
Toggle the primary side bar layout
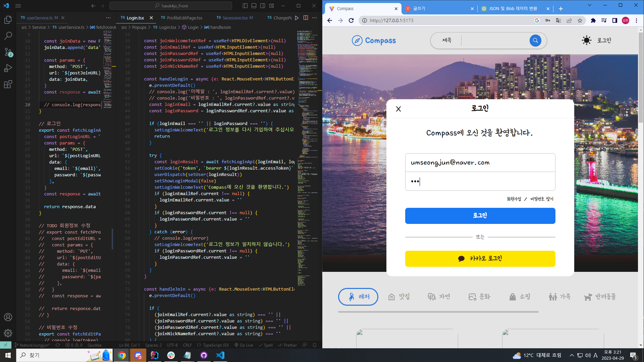click(x=245, y=6)
